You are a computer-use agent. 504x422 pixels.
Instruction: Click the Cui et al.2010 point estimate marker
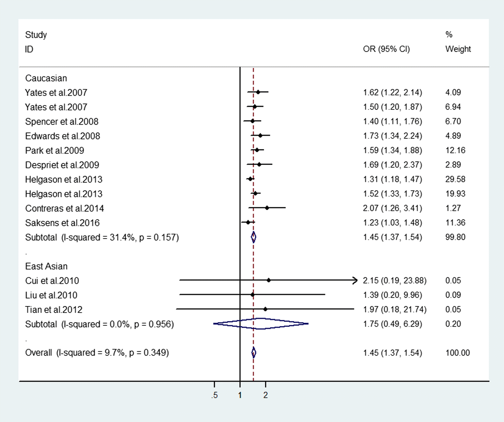click(x=269, y=280)
